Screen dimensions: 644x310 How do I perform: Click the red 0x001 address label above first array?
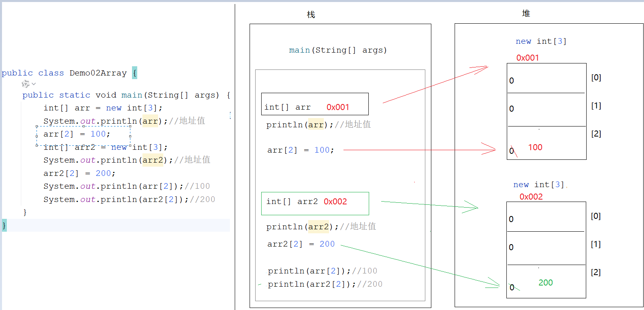pos(527,58)
